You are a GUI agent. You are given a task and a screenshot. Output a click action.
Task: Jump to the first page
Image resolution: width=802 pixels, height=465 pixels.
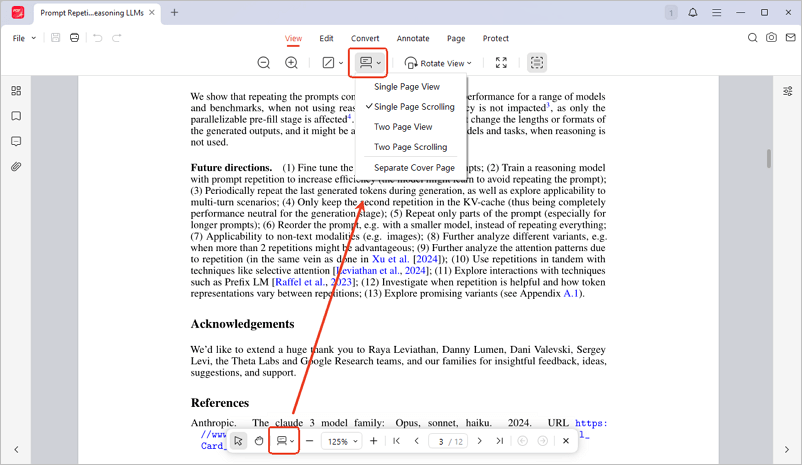click(396, 441)
